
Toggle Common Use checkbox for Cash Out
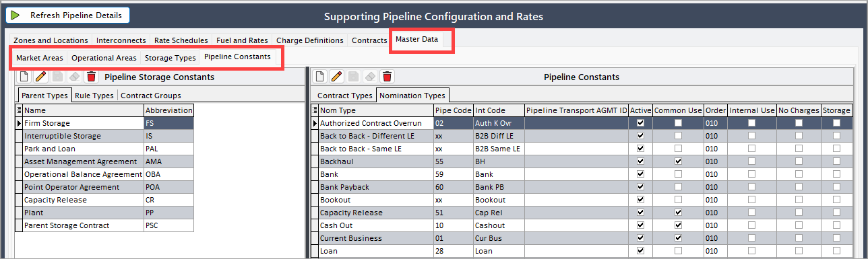point(679,225)
